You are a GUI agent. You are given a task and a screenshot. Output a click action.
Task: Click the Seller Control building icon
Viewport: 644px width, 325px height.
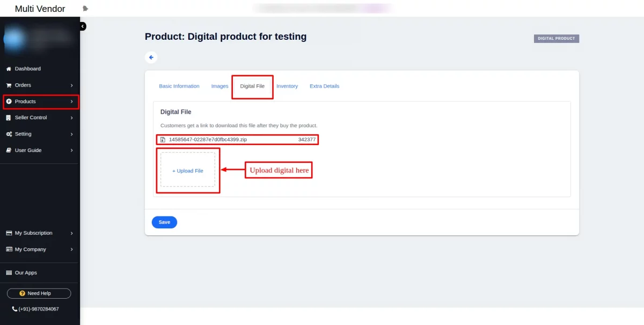click(x=9, y=118)
